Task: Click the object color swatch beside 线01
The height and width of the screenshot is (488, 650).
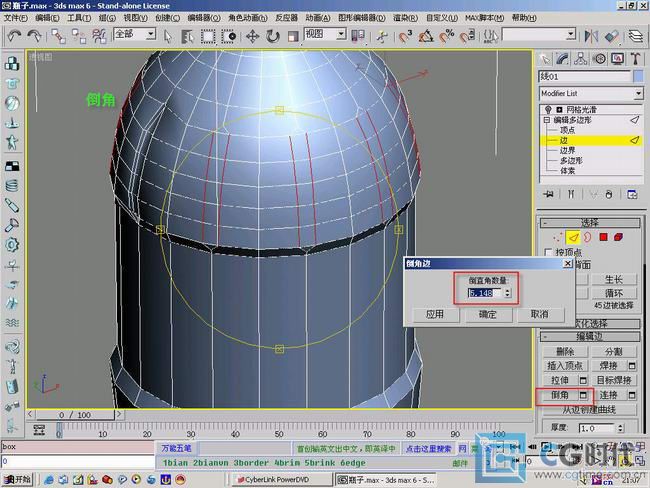Action: [638, 77]
